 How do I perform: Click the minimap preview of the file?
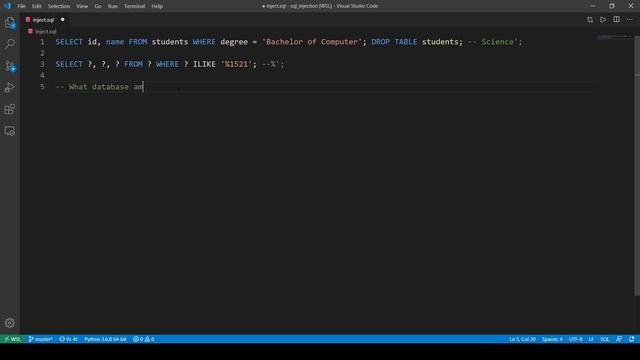614,38
